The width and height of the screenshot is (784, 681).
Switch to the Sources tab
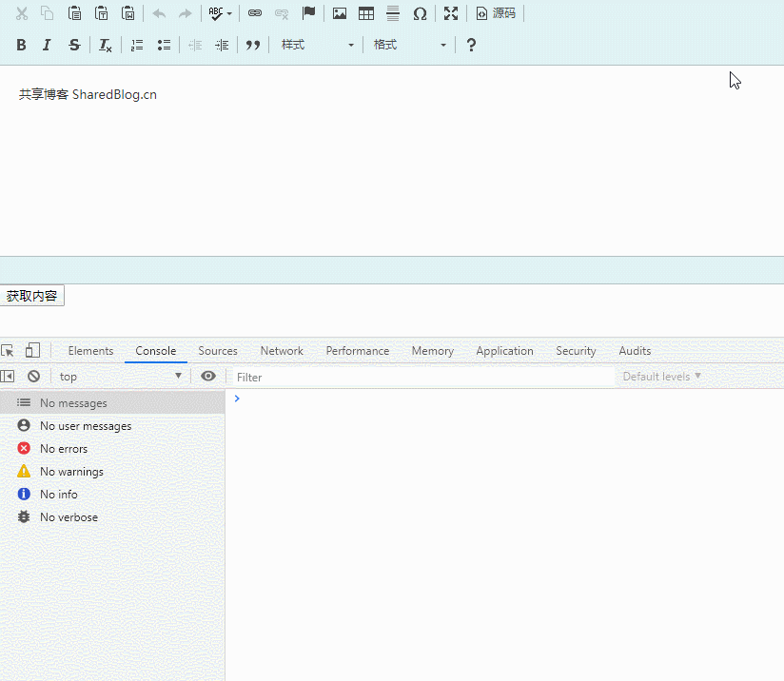pyautogui.click(x=218, y=351)
